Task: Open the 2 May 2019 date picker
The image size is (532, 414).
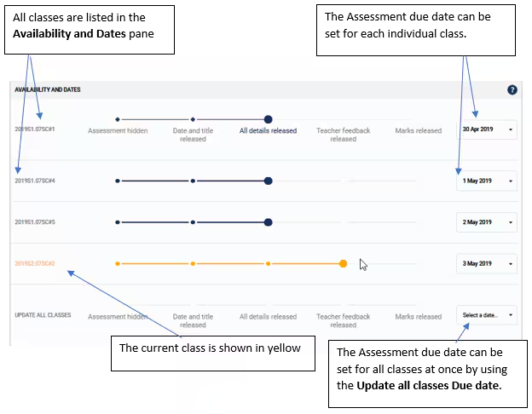Action: pos(487,222)
